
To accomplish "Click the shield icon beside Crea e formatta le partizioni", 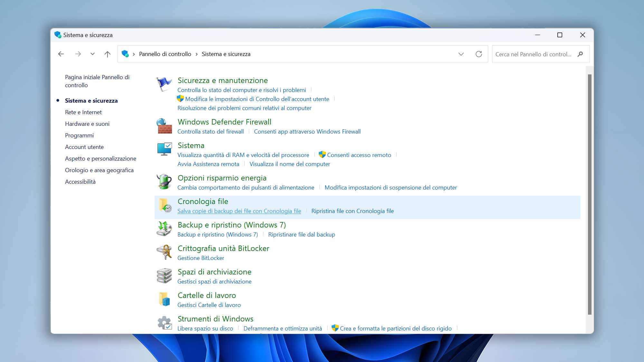I will tap(335, 328).
